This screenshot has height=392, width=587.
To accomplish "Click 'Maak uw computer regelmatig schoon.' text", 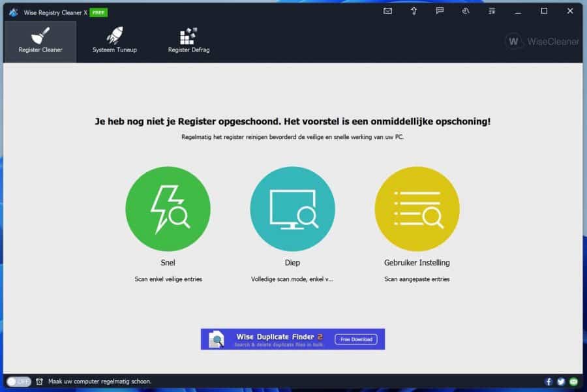I will click(x=100, y=382).
